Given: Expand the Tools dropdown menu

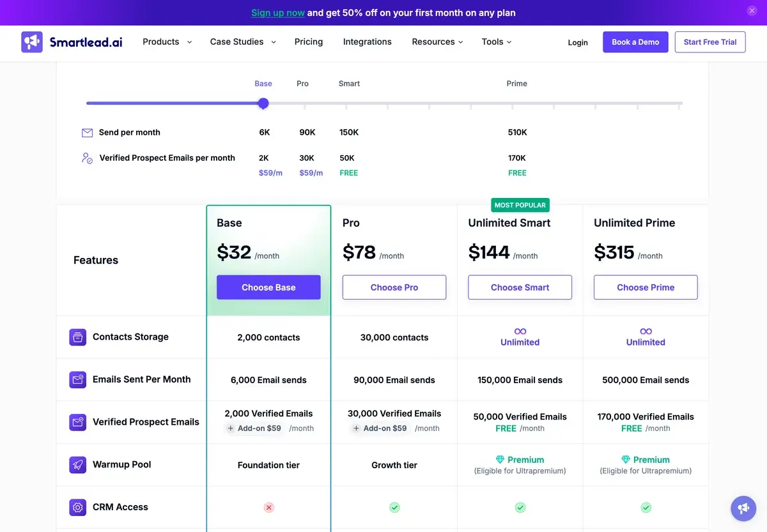Looking at the screenshot, I should click(497, 42).
